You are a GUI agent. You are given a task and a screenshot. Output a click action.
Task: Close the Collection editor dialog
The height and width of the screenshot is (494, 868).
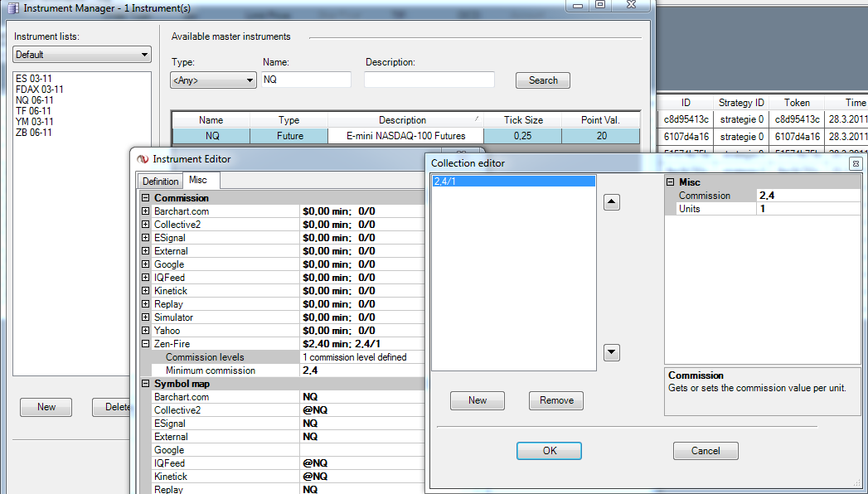(x=856, y=164)
